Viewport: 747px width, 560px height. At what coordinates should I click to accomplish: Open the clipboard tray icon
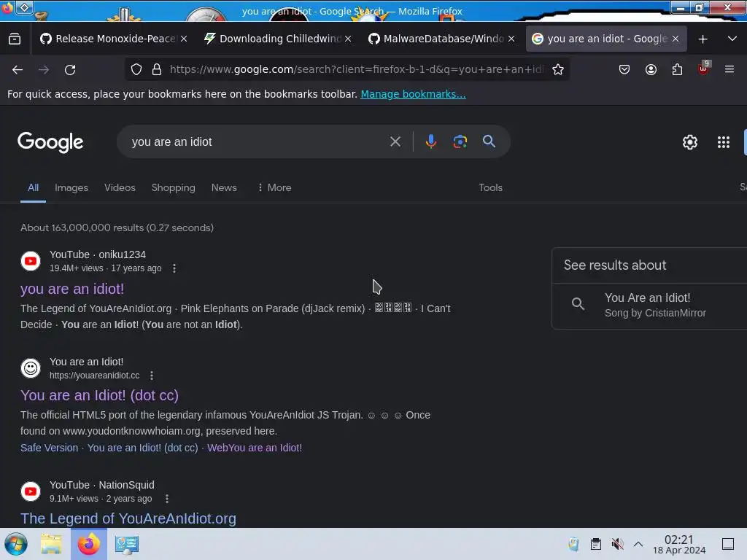[595, 544]
